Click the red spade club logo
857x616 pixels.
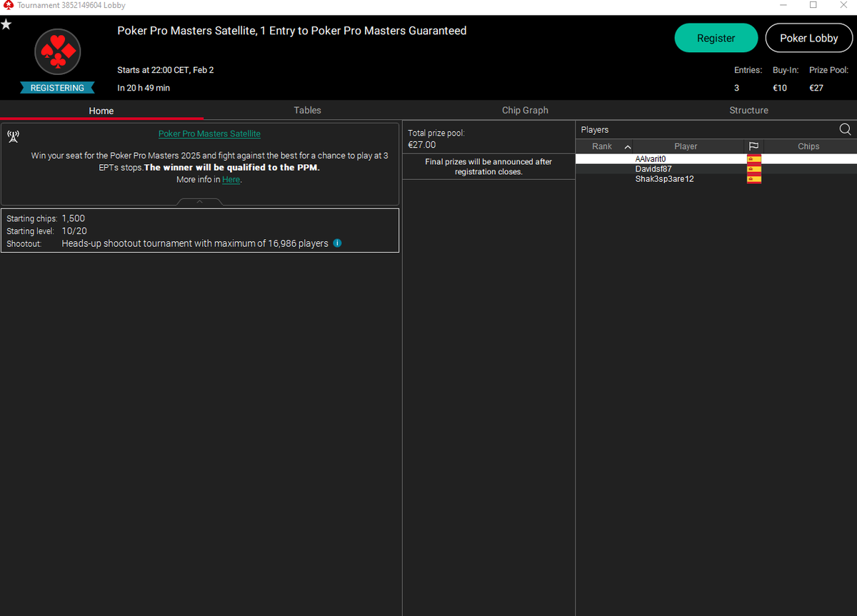coord(58,51)
